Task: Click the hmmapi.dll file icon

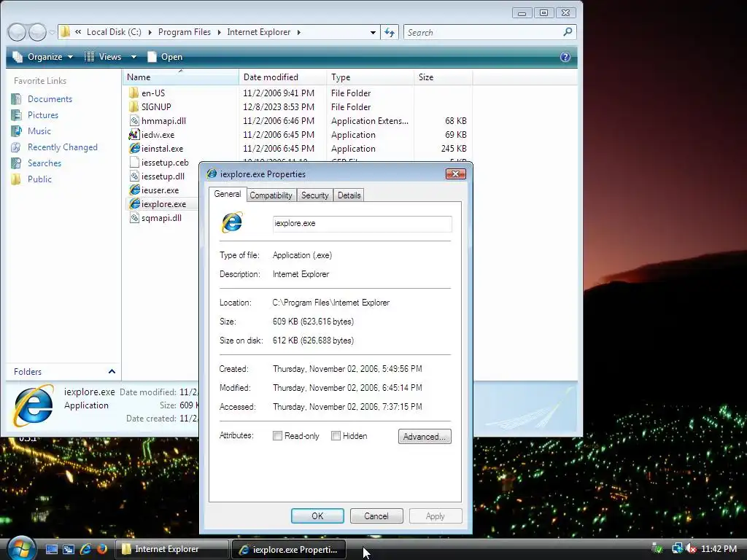Action: [x=134, y=121]
